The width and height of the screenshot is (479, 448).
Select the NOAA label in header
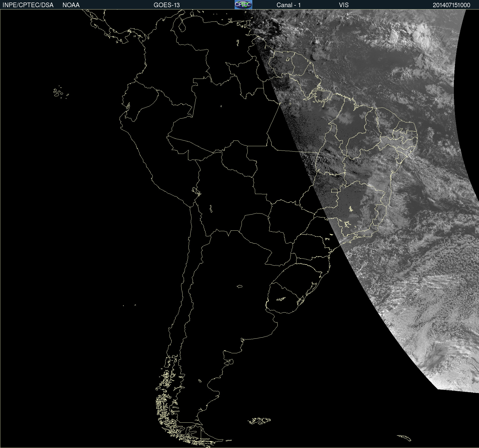click(71, 5)
